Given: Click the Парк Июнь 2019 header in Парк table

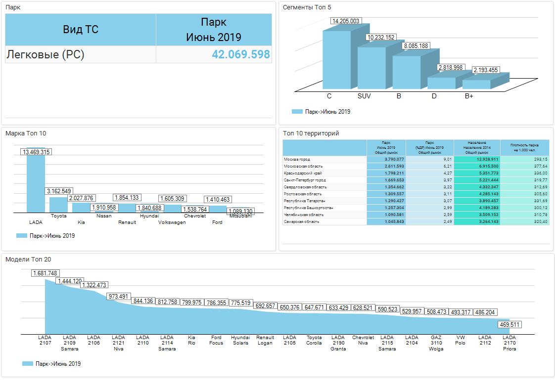Looking at the screenshot, I should (214, 30).
